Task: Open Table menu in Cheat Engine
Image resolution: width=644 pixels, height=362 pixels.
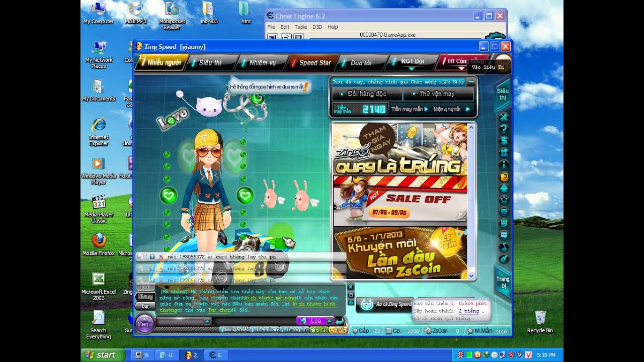Action: [301, 27]
